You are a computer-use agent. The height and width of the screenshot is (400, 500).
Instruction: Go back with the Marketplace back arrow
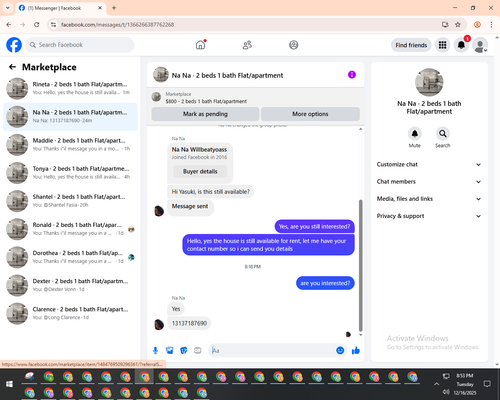pyautogui.click(x=12, y=67)
